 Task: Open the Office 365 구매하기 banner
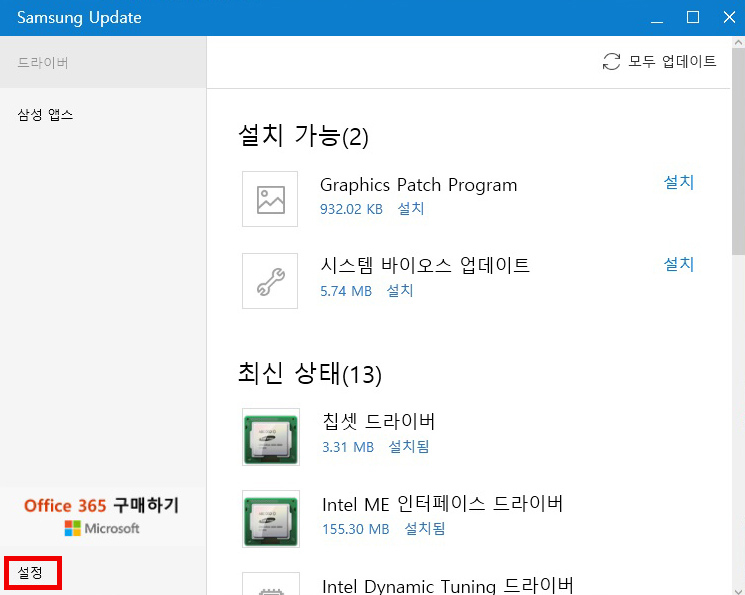(x=102, y=516)
